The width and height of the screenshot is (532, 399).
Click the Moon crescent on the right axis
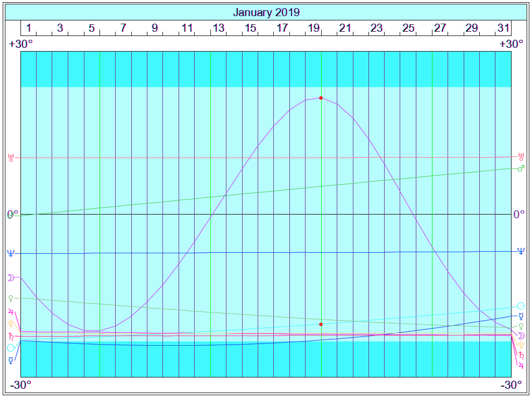pos(521,336)
